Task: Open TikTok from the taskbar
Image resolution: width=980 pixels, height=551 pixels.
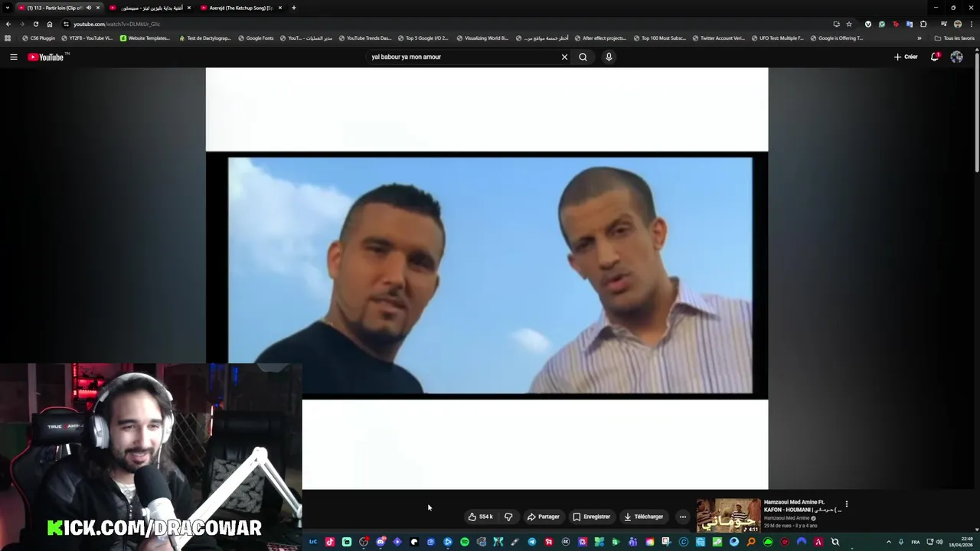Action: point(330,542)
